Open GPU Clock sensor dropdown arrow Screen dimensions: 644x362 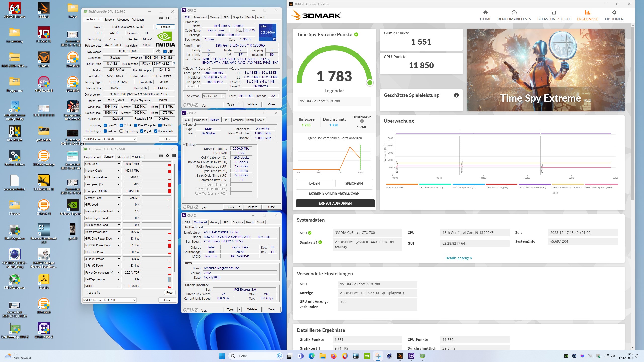point(119,164)
